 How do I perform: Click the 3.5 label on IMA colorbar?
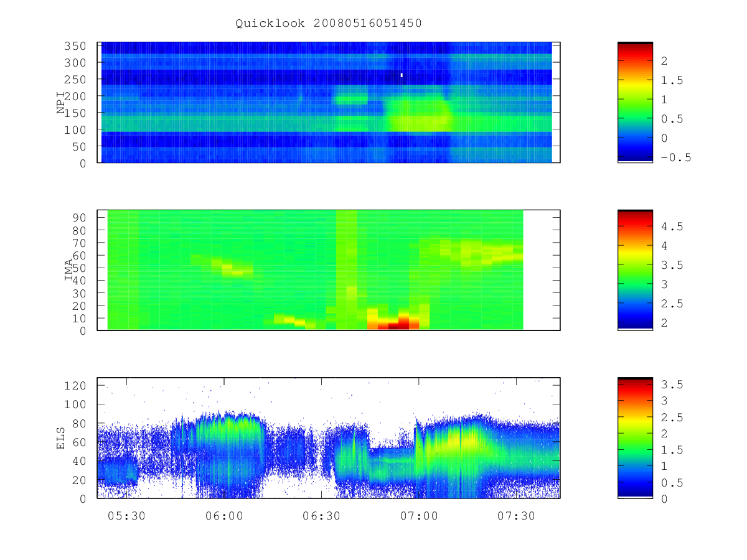(x=672, y=266)
